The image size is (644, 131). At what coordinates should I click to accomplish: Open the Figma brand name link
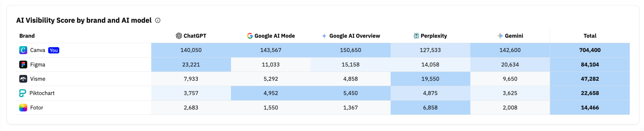[38, 65]
